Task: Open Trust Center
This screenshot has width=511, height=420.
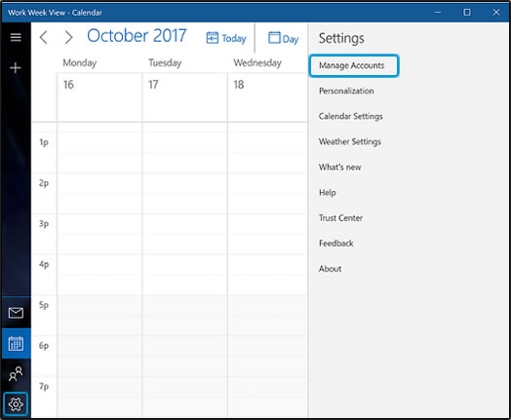Action: coord(340,218)
